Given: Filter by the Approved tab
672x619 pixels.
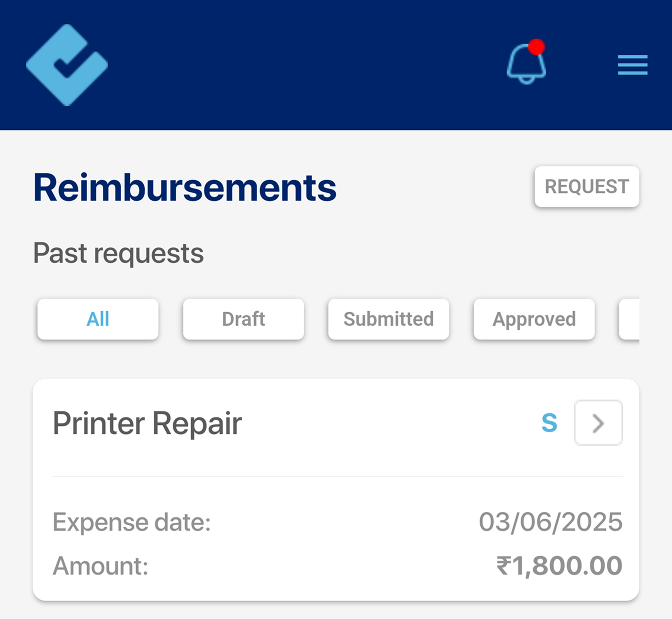Looking at the screenshot, I should pyautogui.click(x=534, y=319).
